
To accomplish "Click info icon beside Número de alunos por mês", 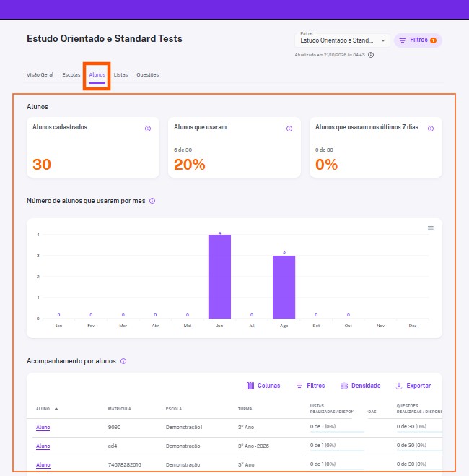I will coord(152,201).
